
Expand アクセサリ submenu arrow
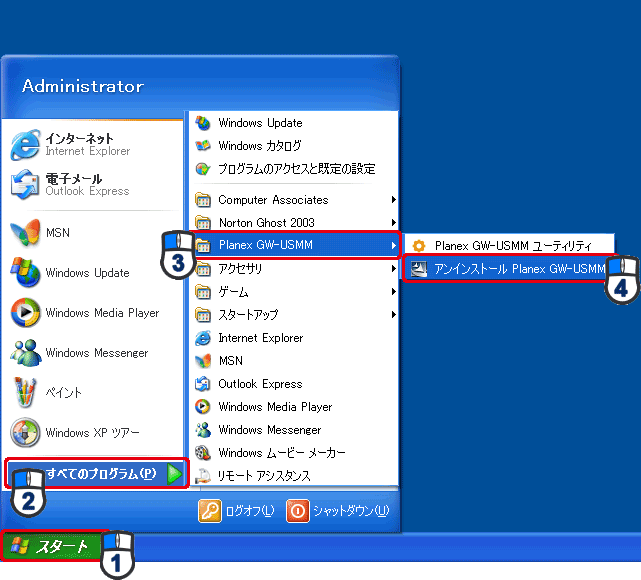pos(393,269)
